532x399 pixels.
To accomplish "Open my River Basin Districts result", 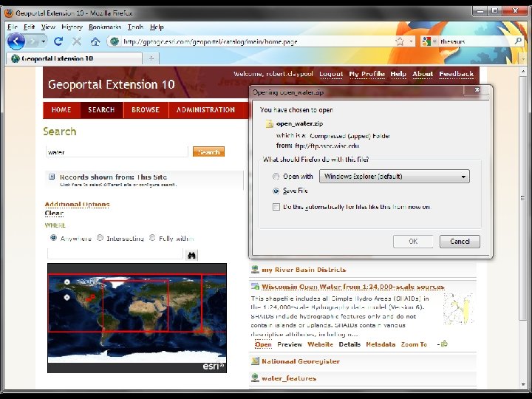I will pyautogui.click(x=304, y=270).
